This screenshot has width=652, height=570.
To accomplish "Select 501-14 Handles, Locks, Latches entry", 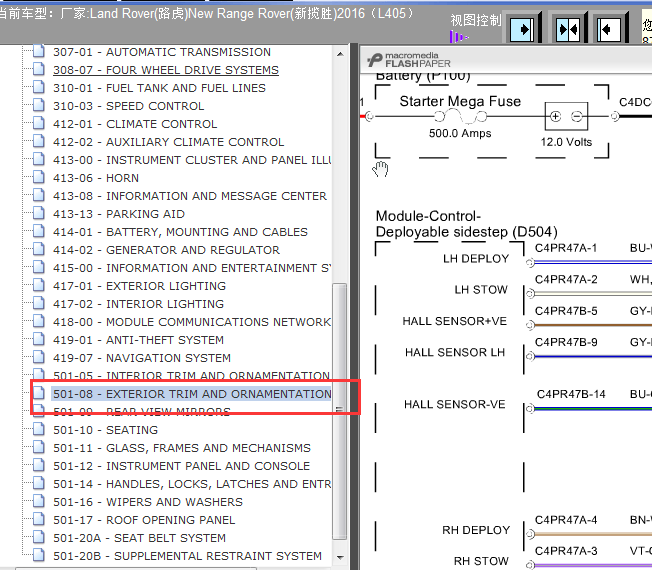I will [x=192, y=484].
